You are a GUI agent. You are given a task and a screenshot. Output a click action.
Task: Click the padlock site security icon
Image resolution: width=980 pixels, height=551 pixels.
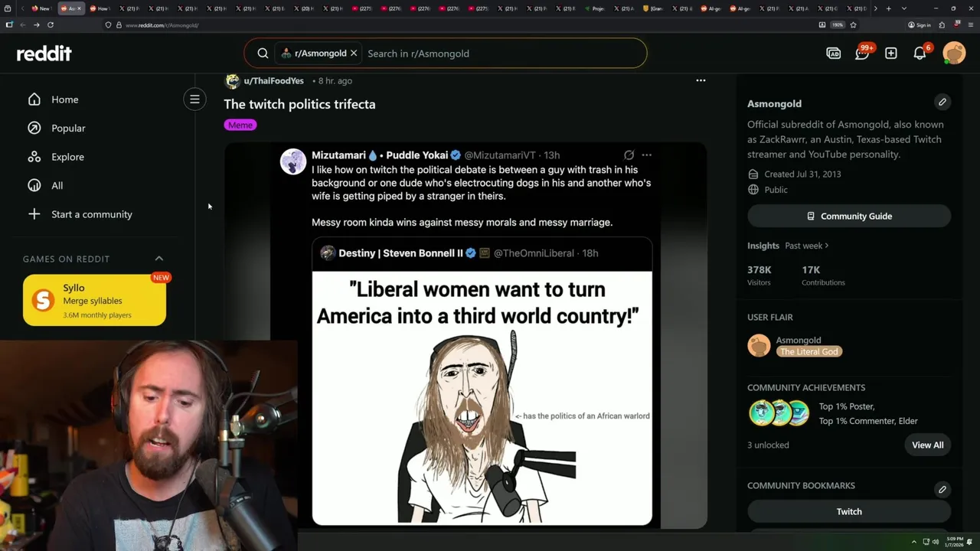[118, 24]
